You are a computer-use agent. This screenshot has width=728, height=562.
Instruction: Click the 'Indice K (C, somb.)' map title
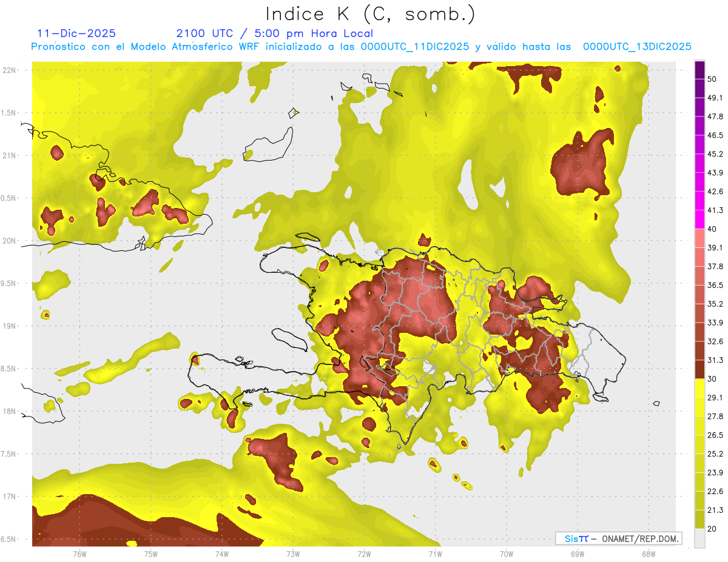370,13
